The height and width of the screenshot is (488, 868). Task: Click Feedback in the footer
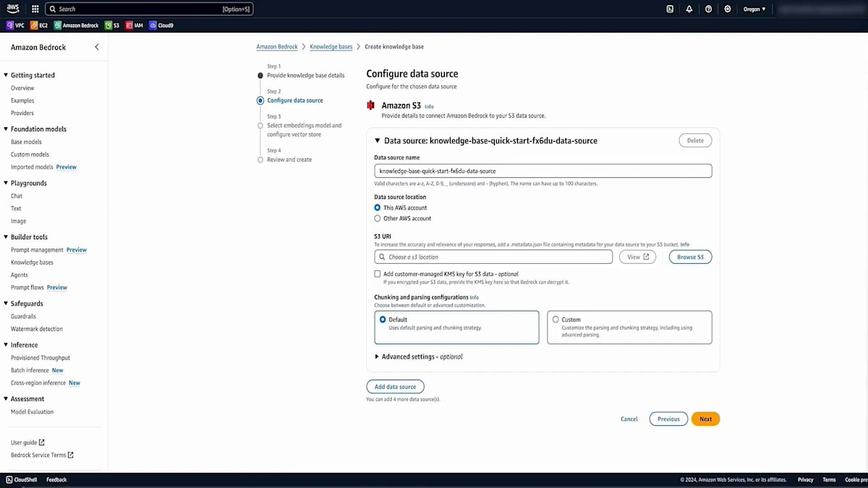tap(56, 480)
